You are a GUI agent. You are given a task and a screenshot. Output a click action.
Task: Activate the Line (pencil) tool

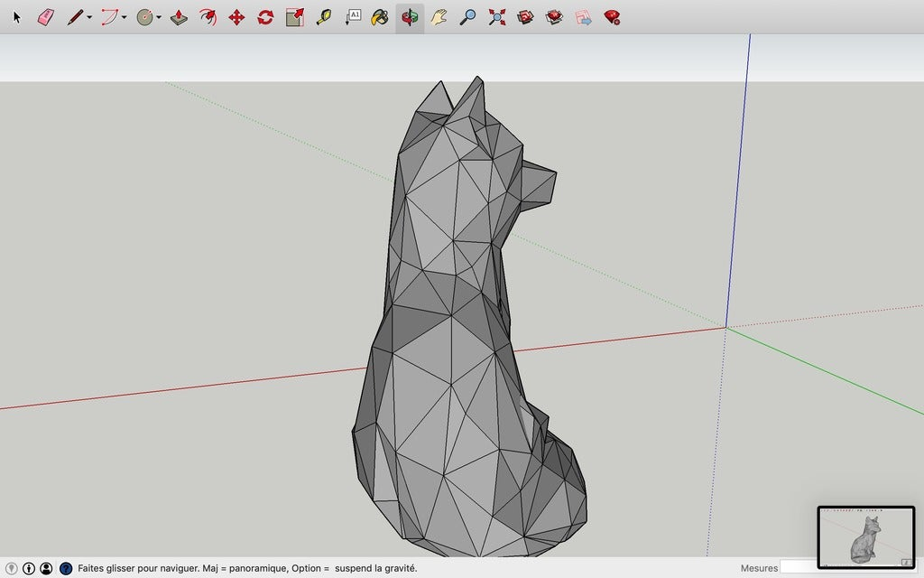pos(76,16)
